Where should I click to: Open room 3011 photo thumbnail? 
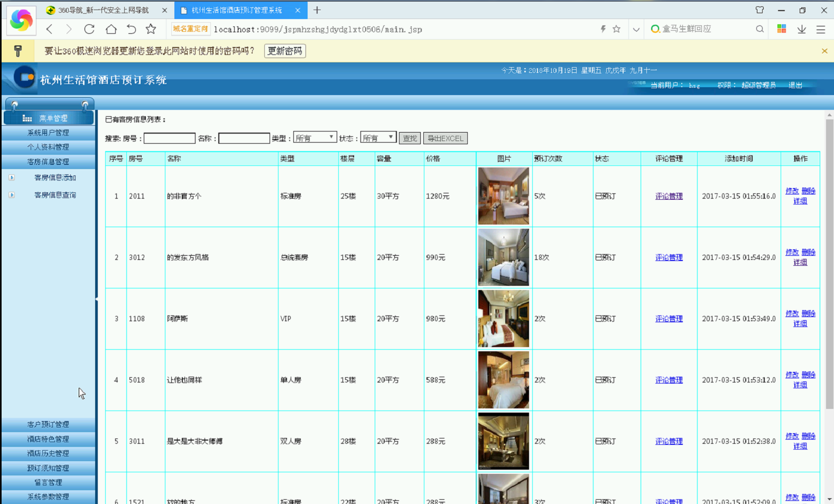504,441
